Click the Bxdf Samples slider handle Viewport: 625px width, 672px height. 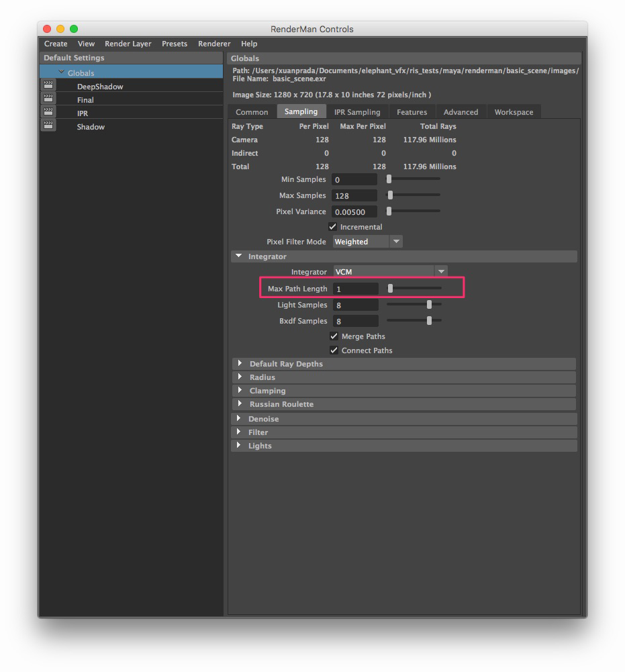coord(429,321)
